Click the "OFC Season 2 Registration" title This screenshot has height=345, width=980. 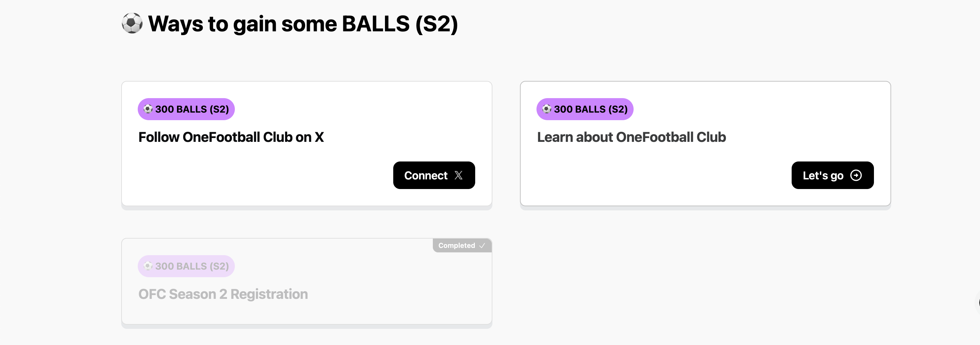coord(223,294)
